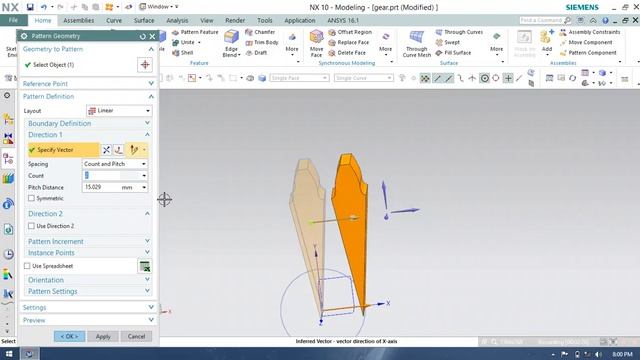Enable the Symmetric checkbox
This screenshot has height=360, width=640.
31,198
